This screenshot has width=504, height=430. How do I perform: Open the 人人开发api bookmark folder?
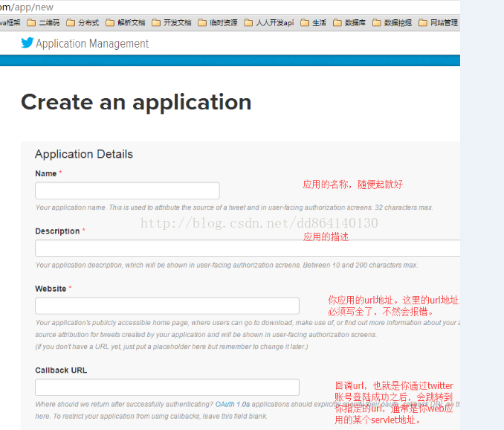click(x=269, y=23)
